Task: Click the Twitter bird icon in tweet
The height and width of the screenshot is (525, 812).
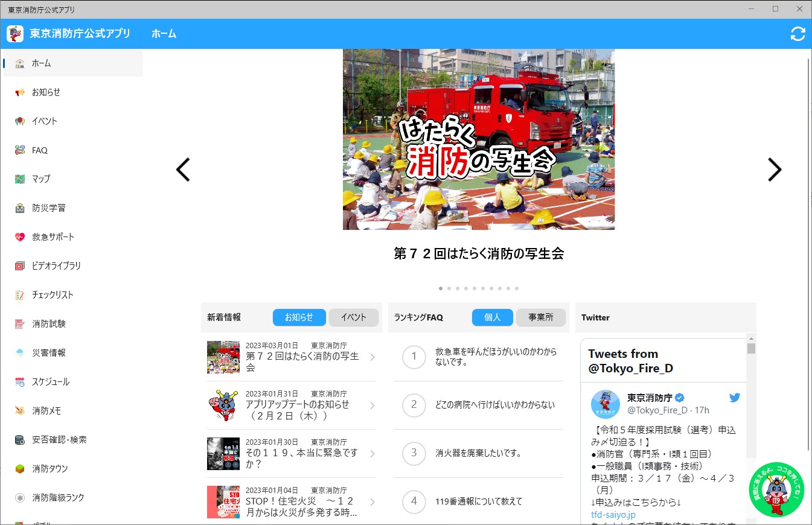Action: point(734,398)
